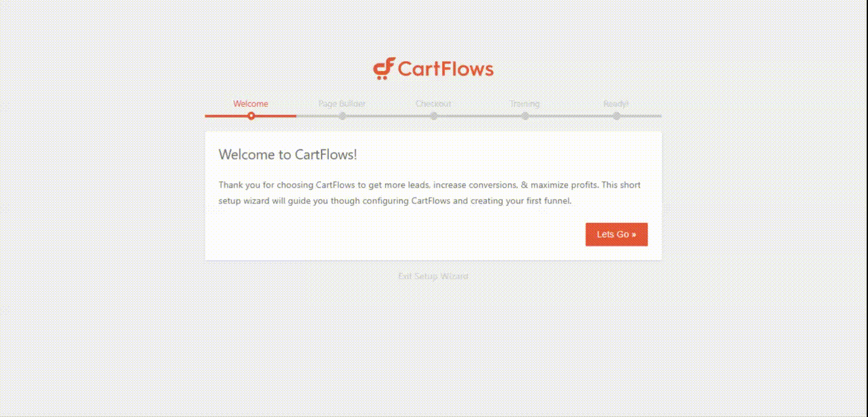Image resolution: width=868 pixels, height=417 pixels.
Task: Click the Exit Setup Wizard link
Action: [433, 277]
